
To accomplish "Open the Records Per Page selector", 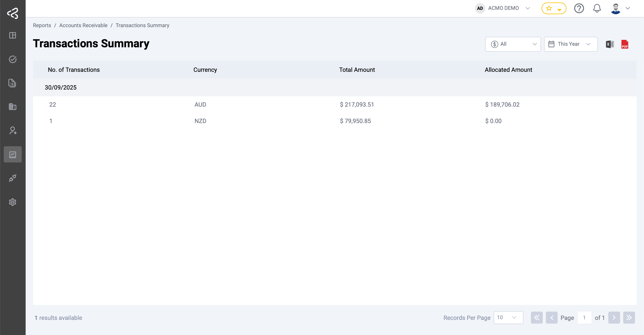I will pos(508,317).
